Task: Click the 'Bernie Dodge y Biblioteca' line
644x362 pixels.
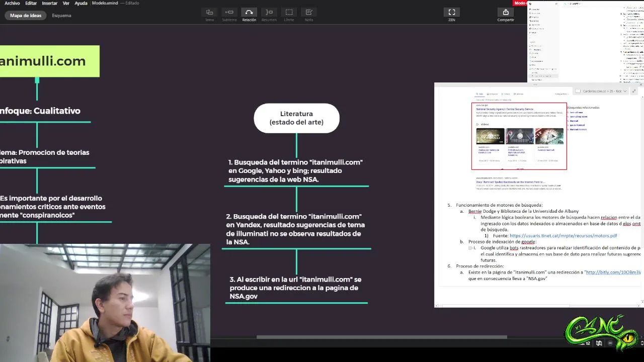Action: 523,211
